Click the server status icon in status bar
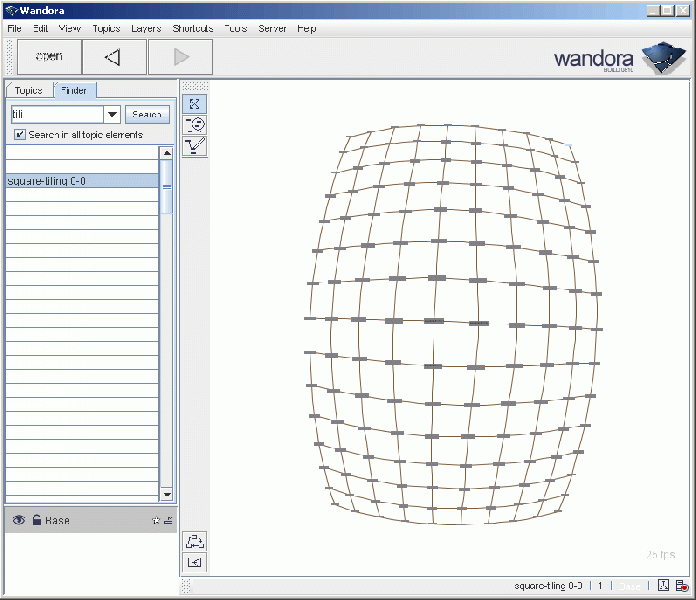Viewport: 696px width, 600px height. point(681,587)
